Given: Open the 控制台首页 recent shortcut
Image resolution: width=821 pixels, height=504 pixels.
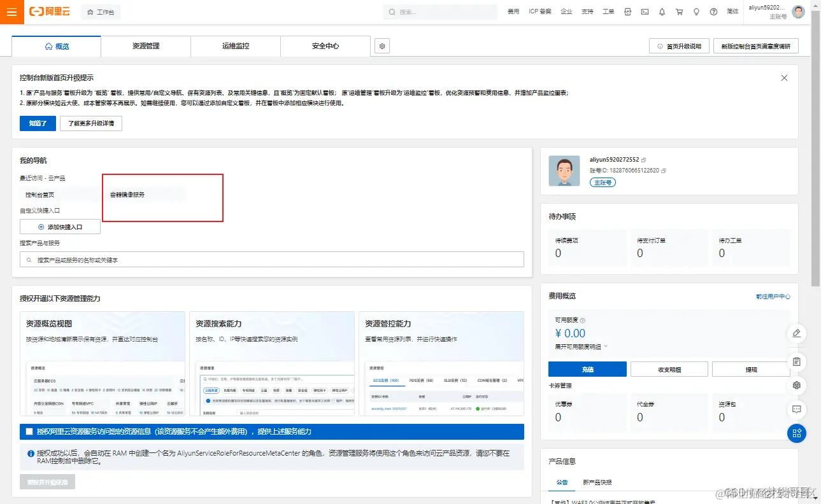Looking at the screenshot, I should [x=60, y=194].
